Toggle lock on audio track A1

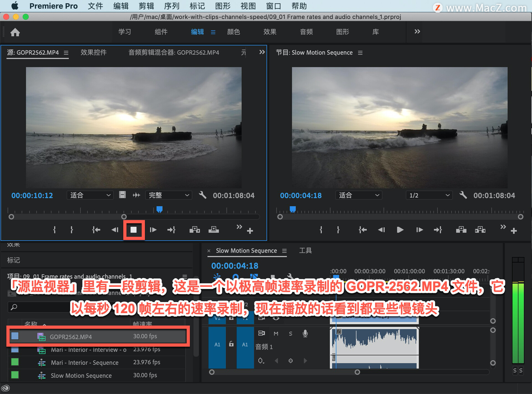click(231, 344)
